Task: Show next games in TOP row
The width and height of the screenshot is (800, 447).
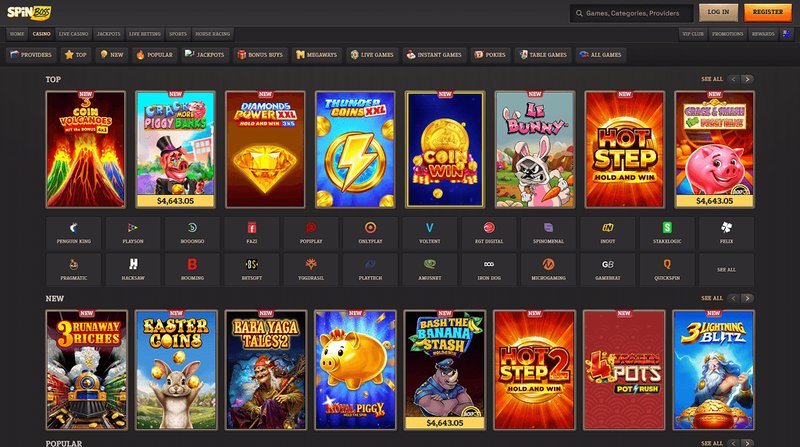Action: pos(747,79)
